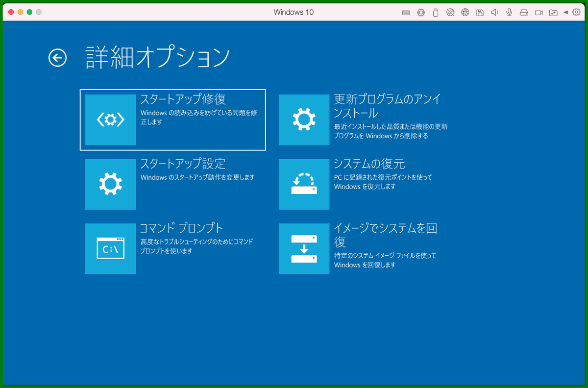
Task: Click the hard drive icon in title bar
Action: [x=524, y=12]
